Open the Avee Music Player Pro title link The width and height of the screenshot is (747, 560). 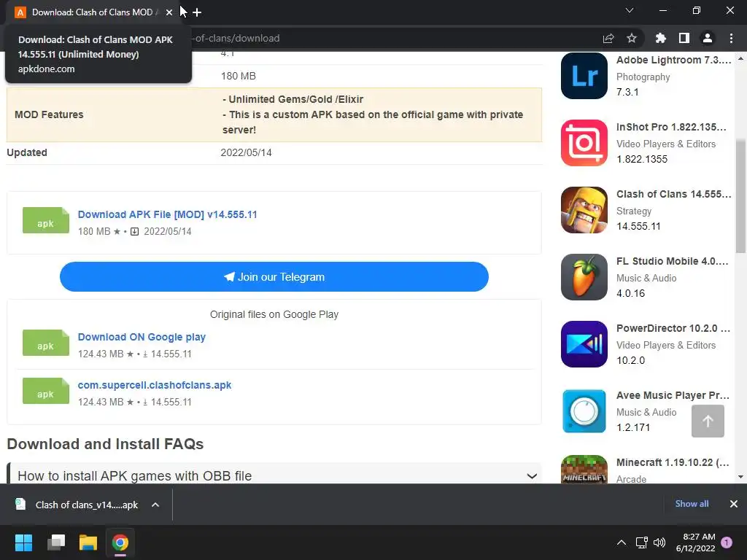click(x=673, y=396)
